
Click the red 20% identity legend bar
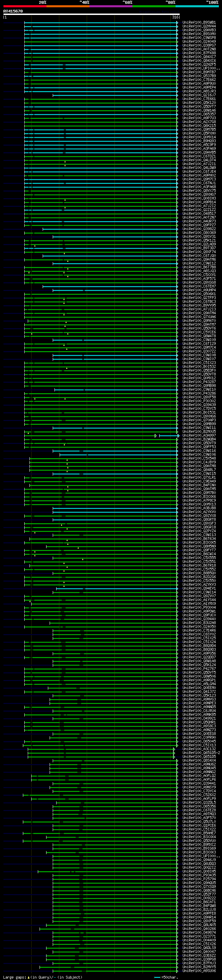[x=25, y=6]
